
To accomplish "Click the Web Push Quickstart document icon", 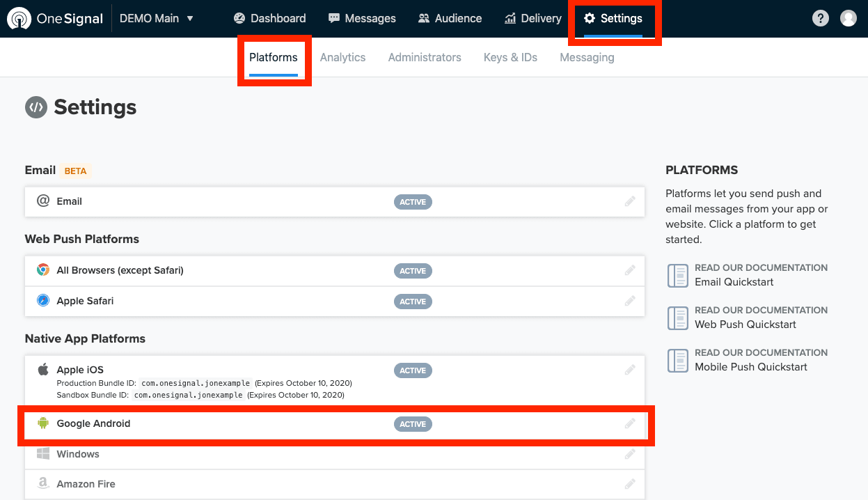I will coord(677,318).
